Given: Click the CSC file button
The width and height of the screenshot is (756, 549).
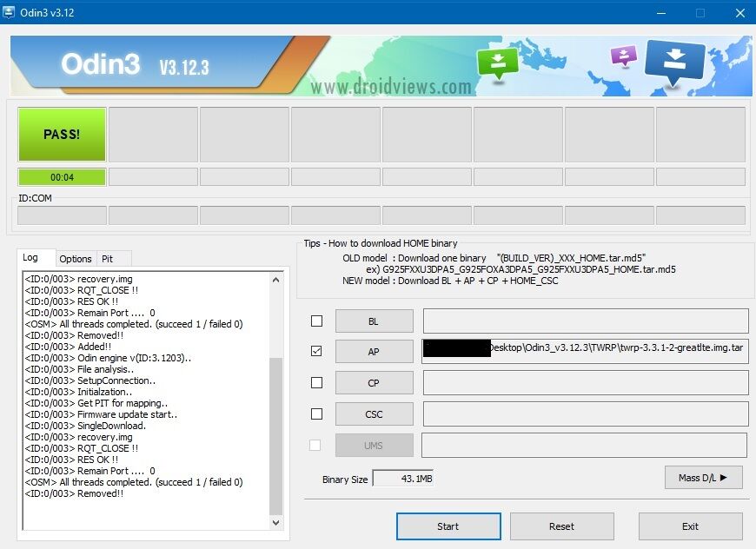Looking at the screenshot, I should [375, 414].
